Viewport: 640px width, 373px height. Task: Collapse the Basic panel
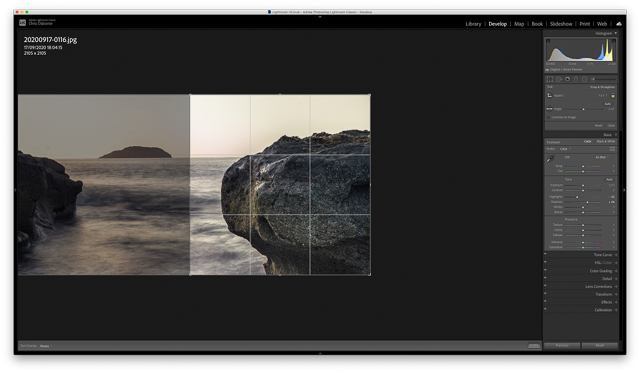[616, 135]
